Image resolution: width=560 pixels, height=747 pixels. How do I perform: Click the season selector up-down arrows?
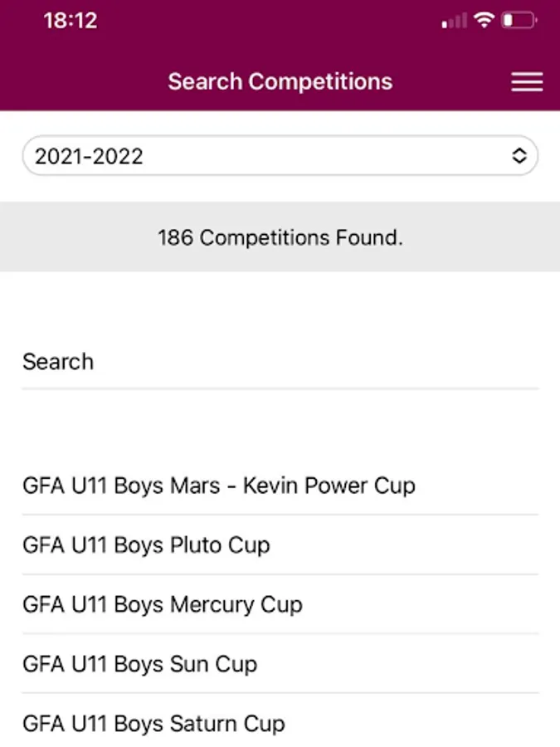(x=519, y=156)
